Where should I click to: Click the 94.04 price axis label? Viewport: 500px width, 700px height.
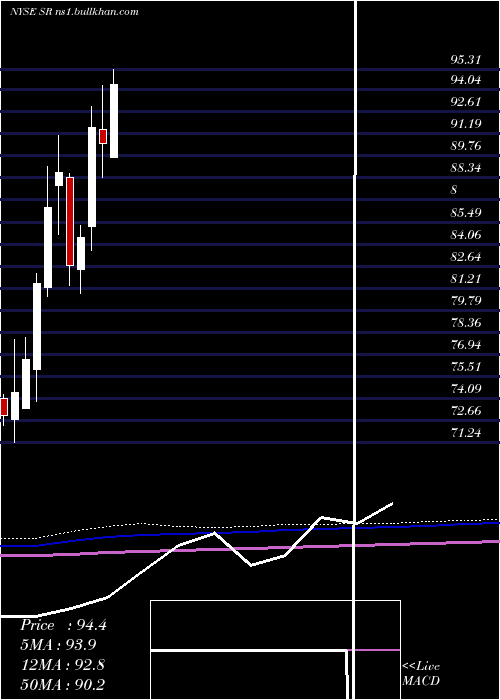pos(466,80)
